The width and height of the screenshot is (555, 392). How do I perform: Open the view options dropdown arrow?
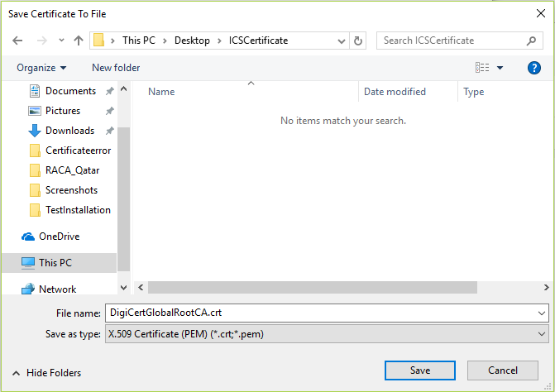pos(500,68)
